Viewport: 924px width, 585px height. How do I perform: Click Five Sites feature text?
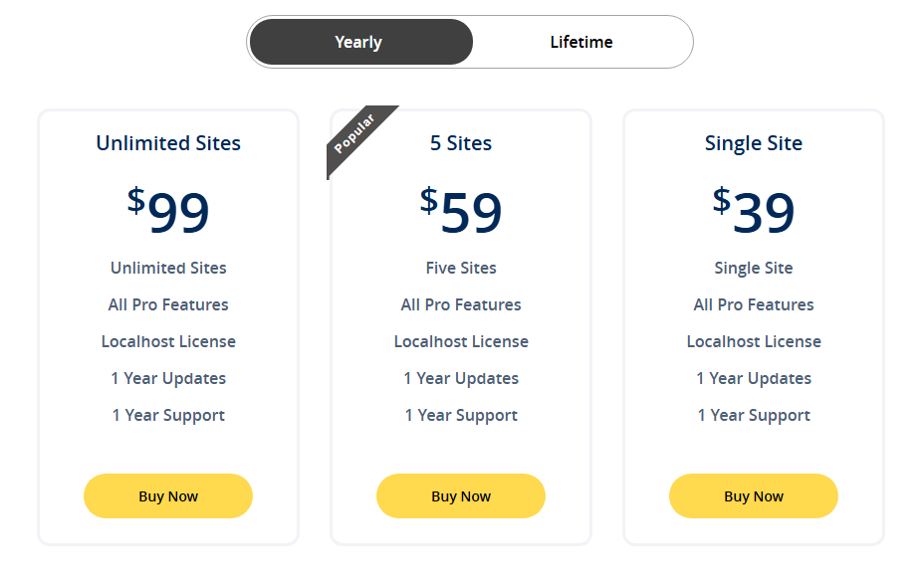(460, 268)
